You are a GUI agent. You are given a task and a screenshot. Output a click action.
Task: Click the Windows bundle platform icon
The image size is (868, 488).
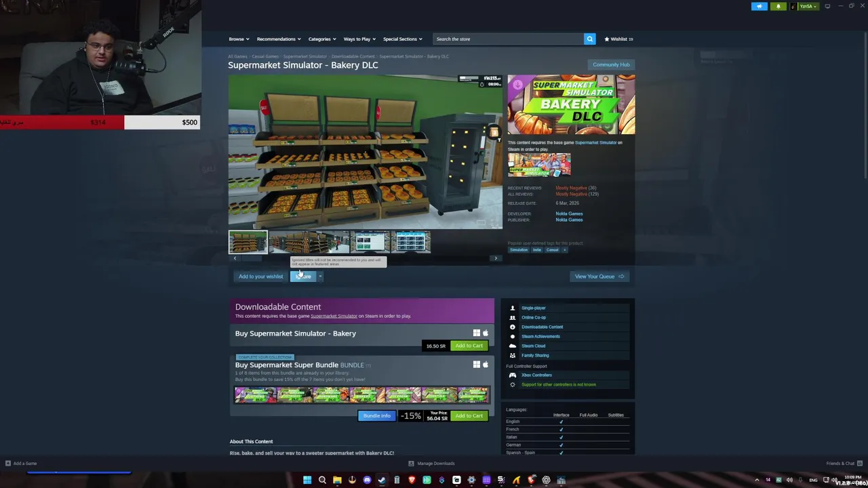477,365
